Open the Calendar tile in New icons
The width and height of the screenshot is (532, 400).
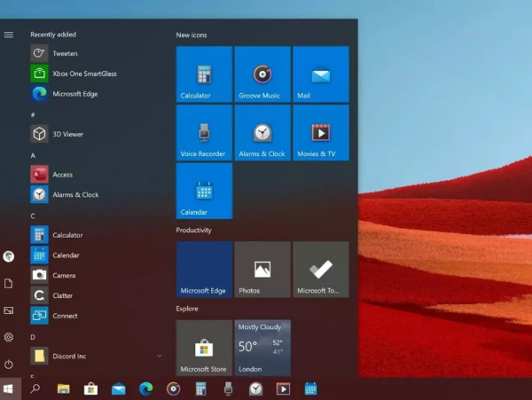pyautogui.click(x=204, y=191)
